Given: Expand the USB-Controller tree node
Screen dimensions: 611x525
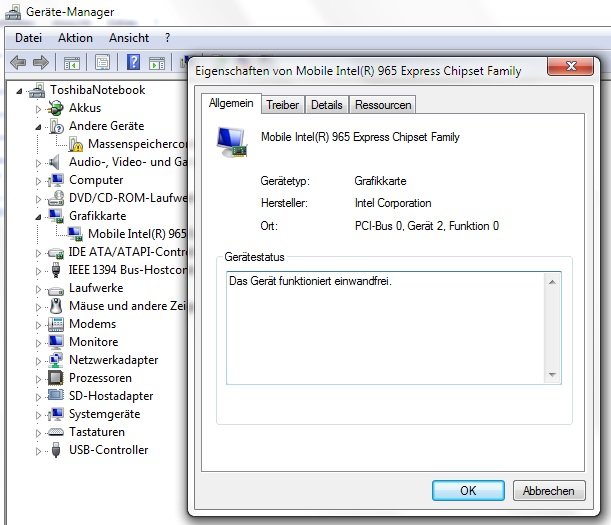Looking at the screenshot, I should (x=38, y=451).
